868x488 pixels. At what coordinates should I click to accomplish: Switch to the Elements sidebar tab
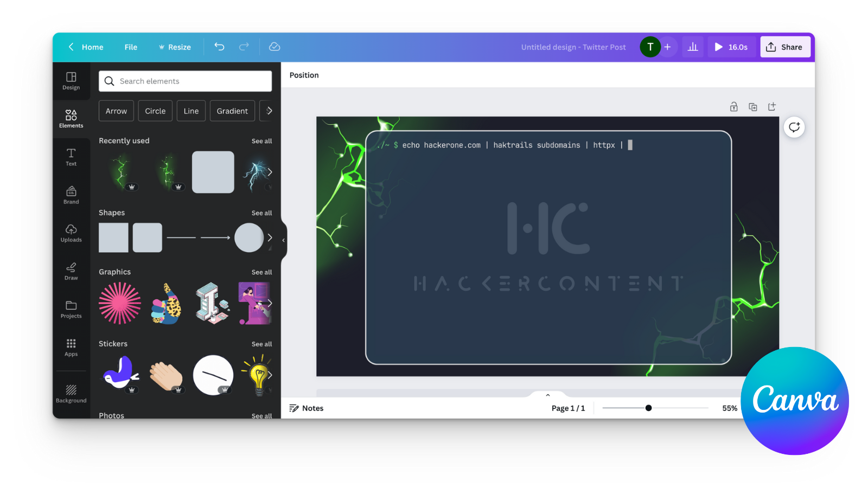coord(71,119)
